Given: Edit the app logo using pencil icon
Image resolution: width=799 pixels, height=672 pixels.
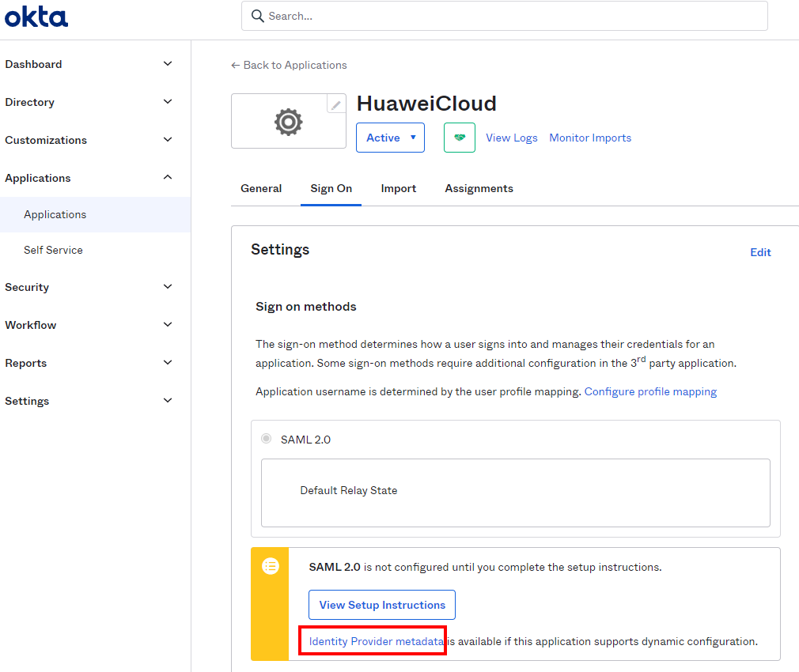Looking at the screenshot, I should [x=335, y=105].
